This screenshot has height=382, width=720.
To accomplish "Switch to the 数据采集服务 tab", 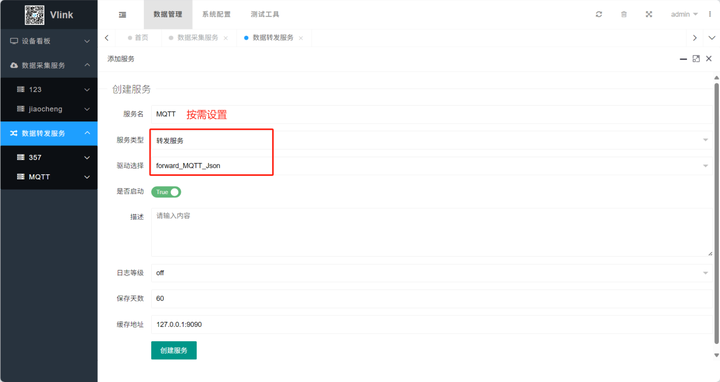I will point(198,38).
